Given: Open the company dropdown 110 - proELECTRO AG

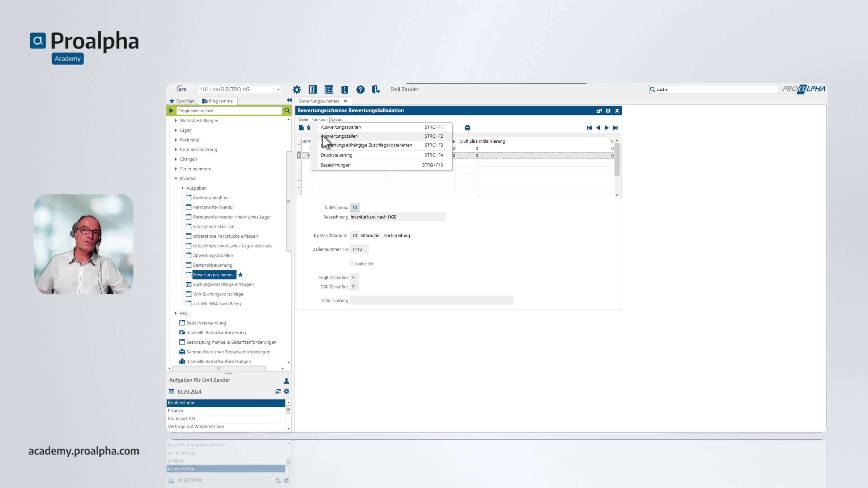Looking at the screenshot, I should [278, 90].
